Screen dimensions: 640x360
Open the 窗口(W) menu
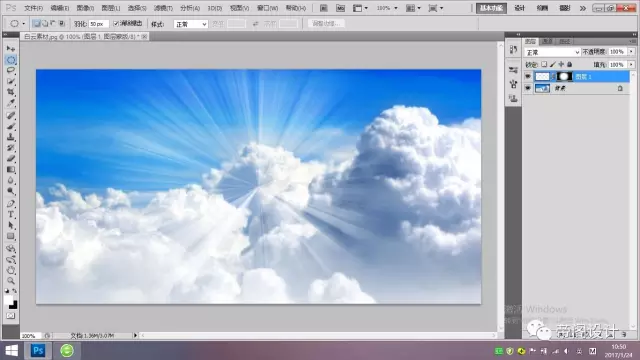(267, 8)
